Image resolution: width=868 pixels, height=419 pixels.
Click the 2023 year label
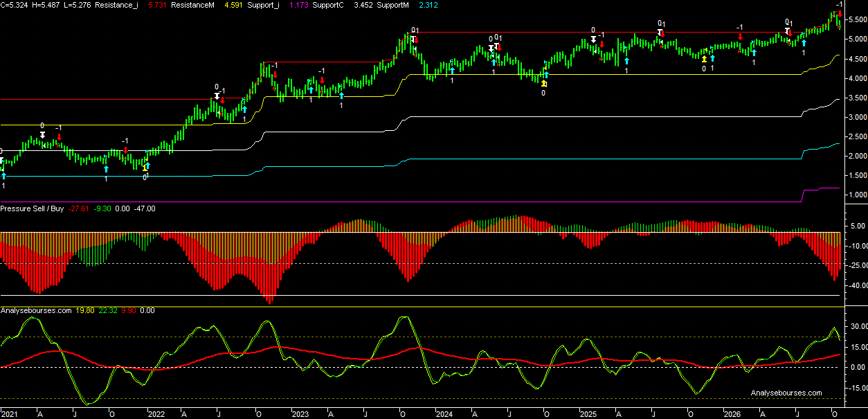point(300,414)
